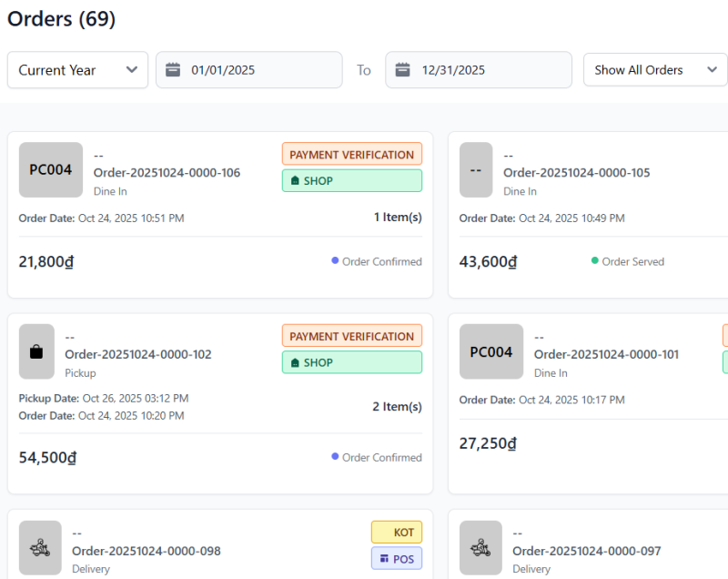Click the PC004 table badge on order 106

(51, 169)
